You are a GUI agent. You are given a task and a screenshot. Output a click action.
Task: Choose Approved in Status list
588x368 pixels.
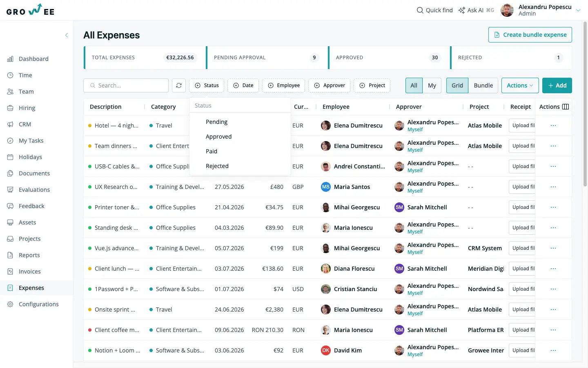pyautogui.click(x=240, y=137)
